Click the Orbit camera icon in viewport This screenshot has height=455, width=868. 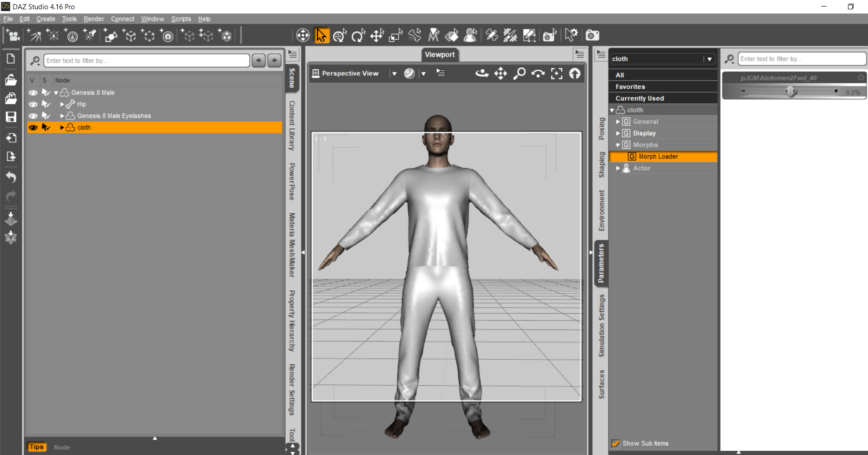point(482,73)
